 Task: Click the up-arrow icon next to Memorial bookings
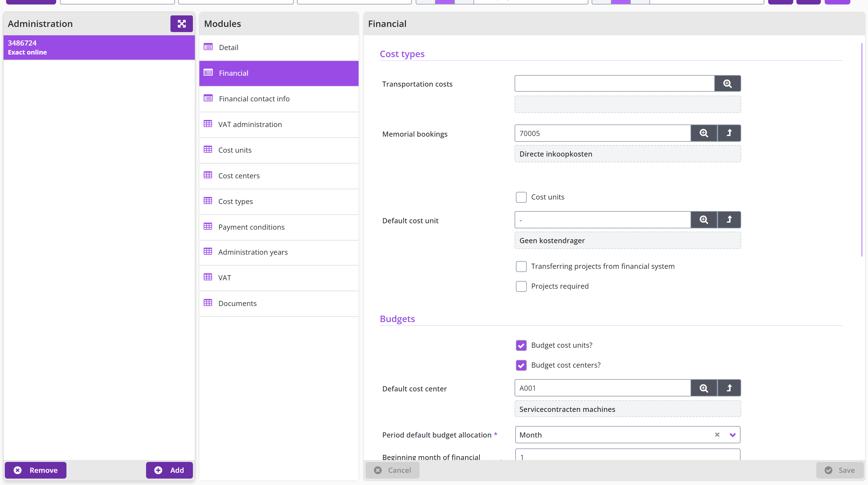click(x=729, y=133)
